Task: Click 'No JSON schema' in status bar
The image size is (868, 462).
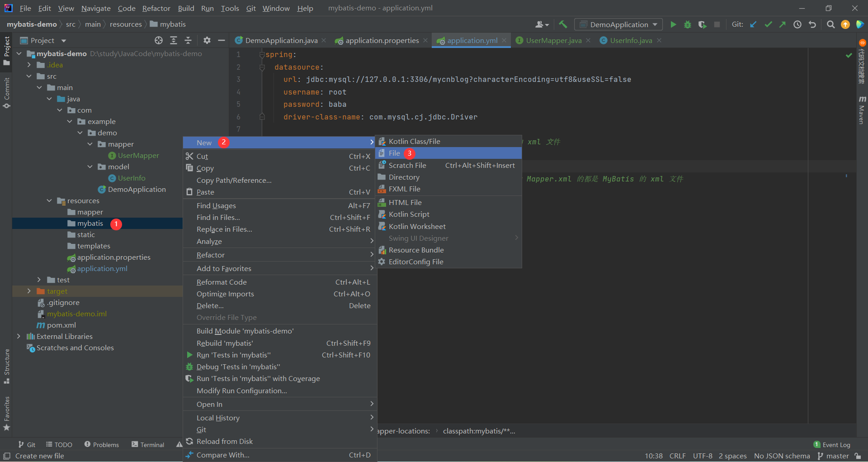Action: point(782,456)
